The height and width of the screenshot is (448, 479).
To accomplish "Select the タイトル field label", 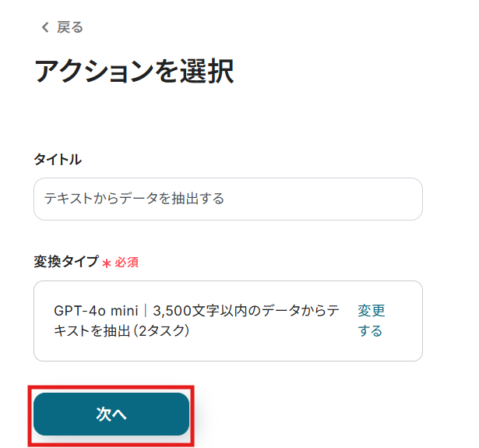I will [x=58, y=159].
